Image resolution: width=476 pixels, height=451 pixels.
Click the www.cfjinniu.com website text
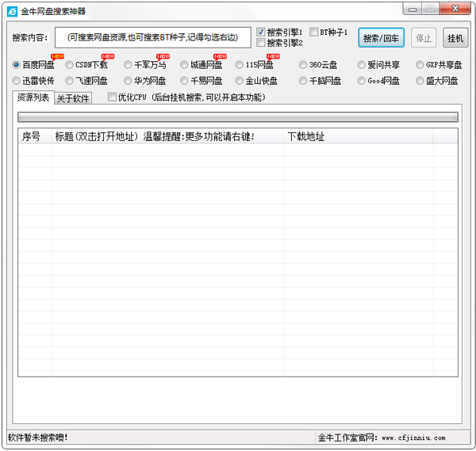[x=413, y=438]
